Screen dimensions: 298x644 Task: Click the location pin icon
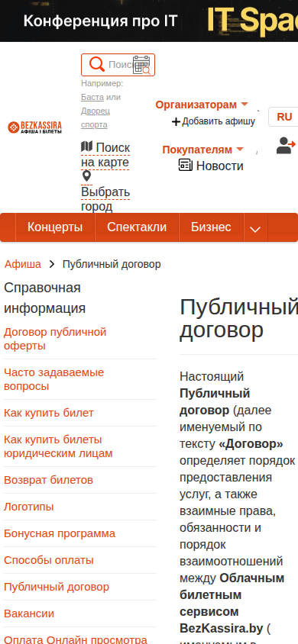(86, 176)
